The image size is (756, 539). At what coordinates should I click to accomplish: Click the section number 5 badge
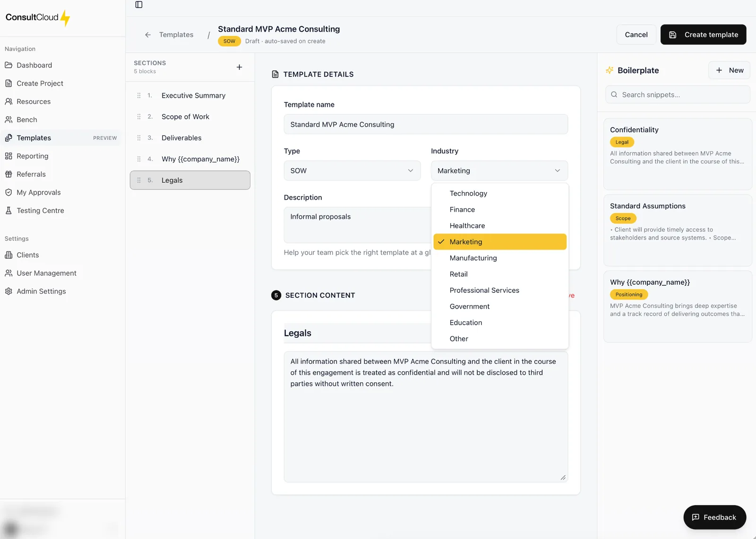(276, 295)
